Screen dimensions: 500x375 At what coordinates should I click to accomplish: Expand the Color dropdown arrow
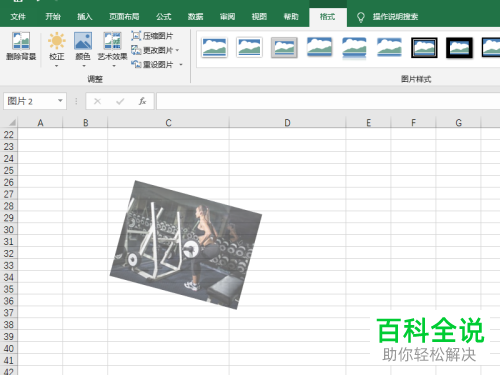click(x=83, y=66)
